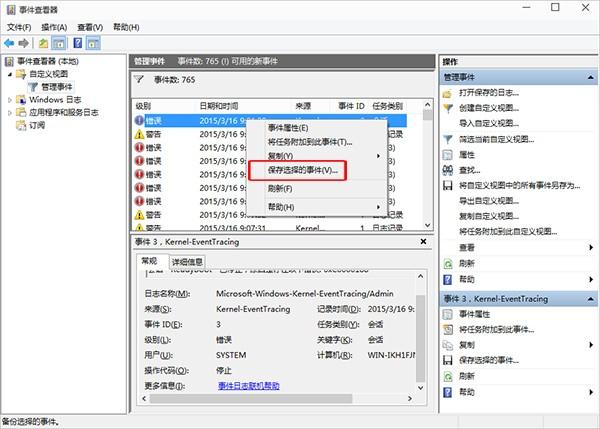The image size is (600, 429).
Task: Collapse the 管理事件 actions section header
Action: 589,77
